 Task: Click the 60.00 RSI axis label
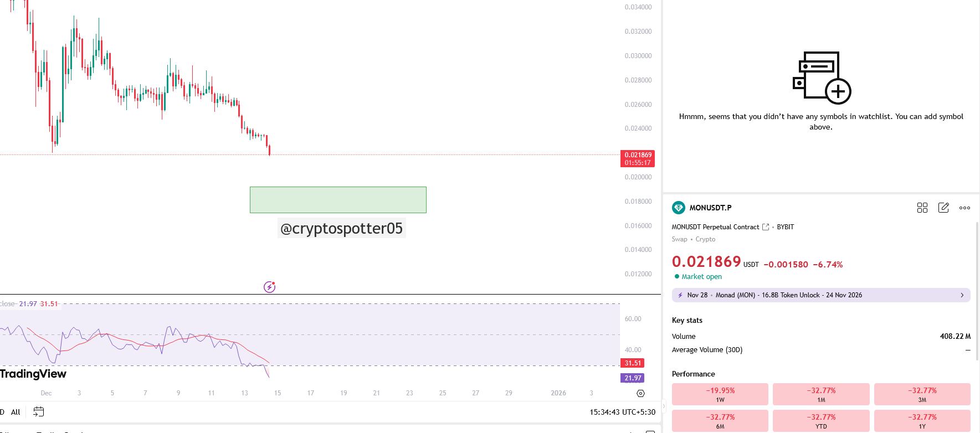click(633, 319)
